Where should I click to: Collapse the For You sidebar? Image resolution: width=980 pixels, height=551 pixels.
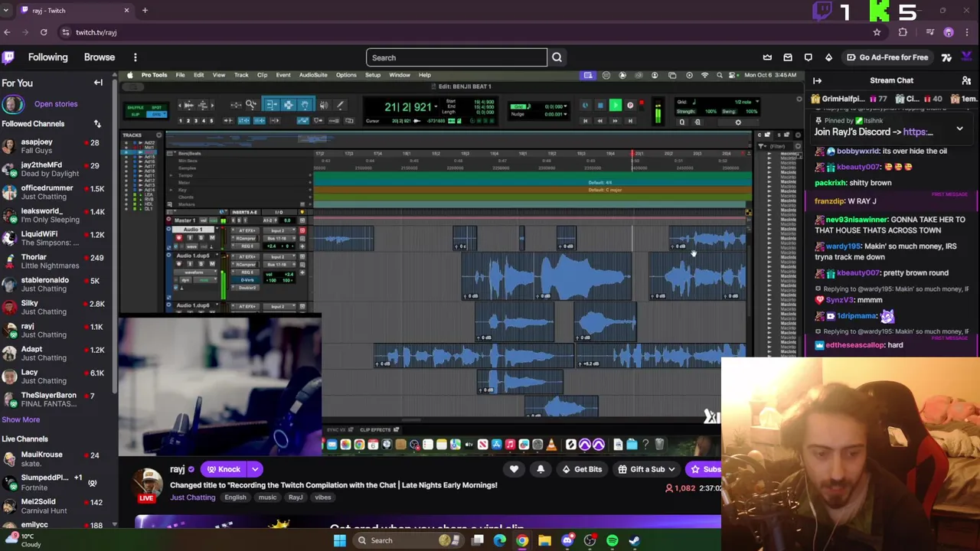[98, 83]
